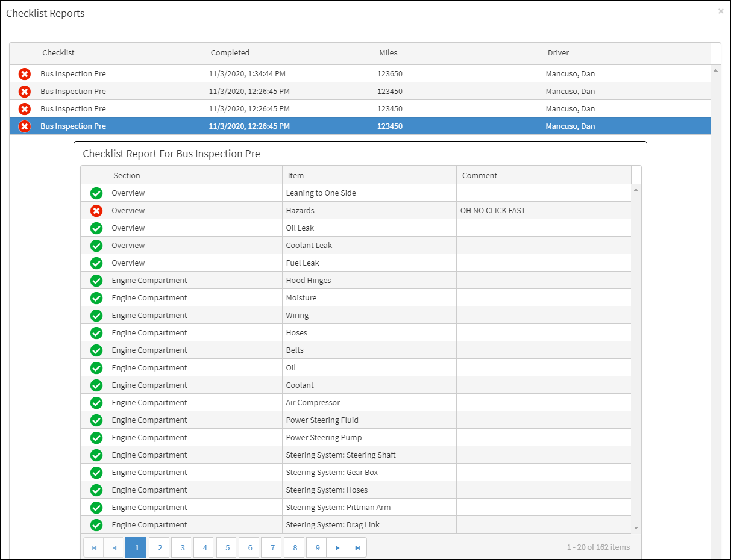Screen dimensions: 731x560
Task: Click the green check icon for Oil Leak
Action: click(x=96, y=228)
